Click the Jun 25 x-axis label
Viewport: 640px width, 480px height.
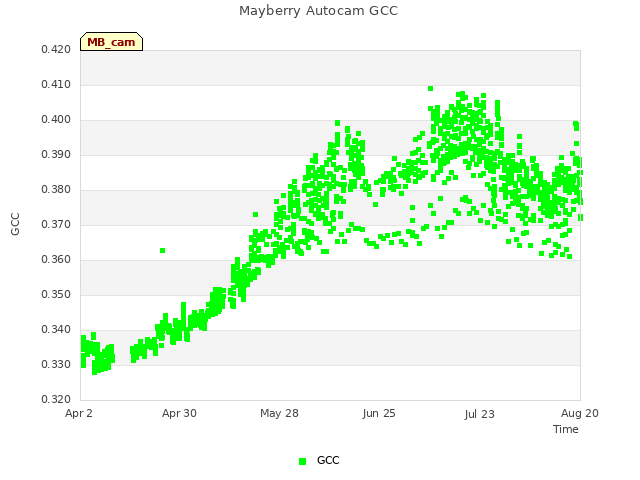[x=379, y=413]
